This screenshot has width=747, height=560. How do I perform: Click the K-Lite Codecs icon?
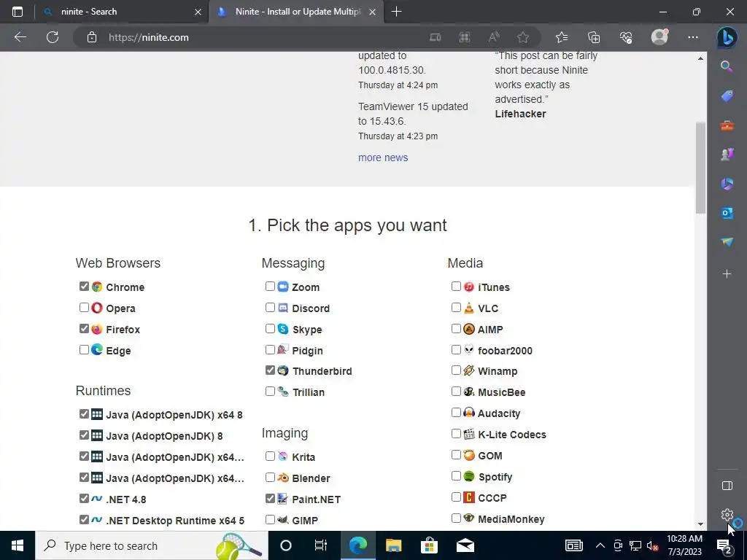pos(469,434)
